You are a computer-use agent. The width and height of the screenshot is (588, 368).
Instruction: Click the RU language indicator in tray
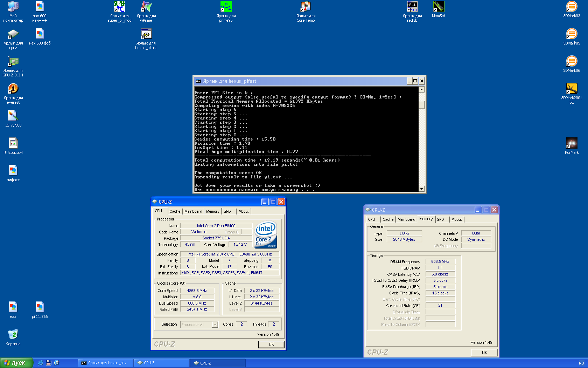tap(581, 363)
